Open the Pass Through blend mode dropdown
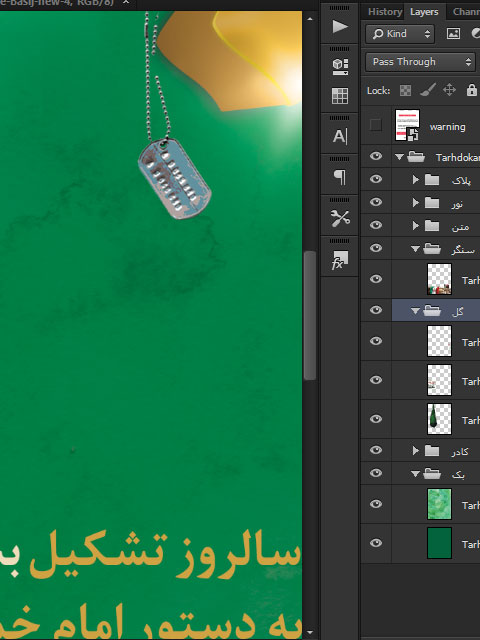 [420, 62]
